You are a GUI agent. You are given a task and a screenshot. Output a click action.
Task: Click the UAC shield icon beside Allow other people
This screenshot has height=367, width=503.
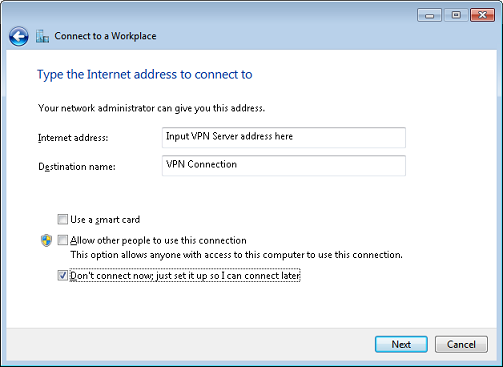[46, 240]
